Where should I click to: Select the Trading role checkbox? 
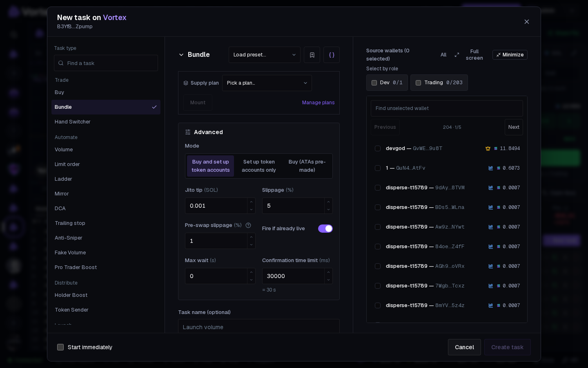click(418, 83)
